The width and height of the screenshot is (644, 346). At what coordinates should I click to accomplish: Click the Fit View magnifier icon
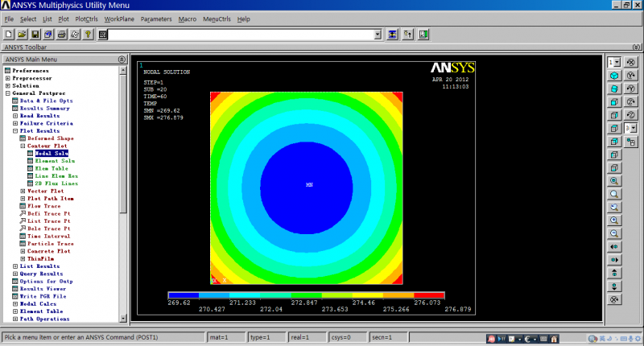click(614, 180)
